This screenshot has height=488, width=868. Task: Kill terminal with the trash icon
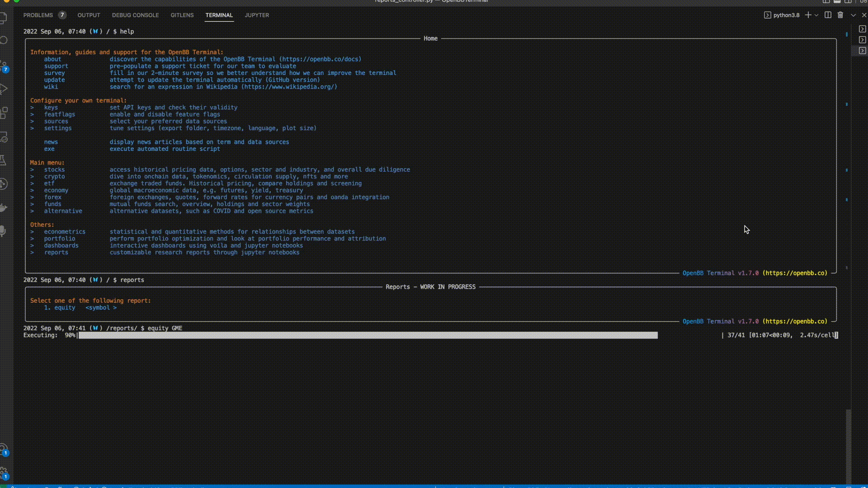point(840,15)
